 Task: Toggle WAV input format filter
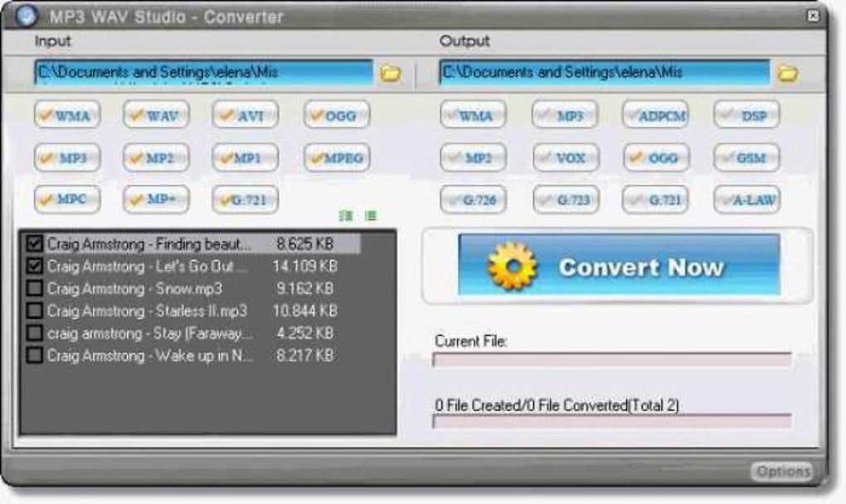(157, 115)
